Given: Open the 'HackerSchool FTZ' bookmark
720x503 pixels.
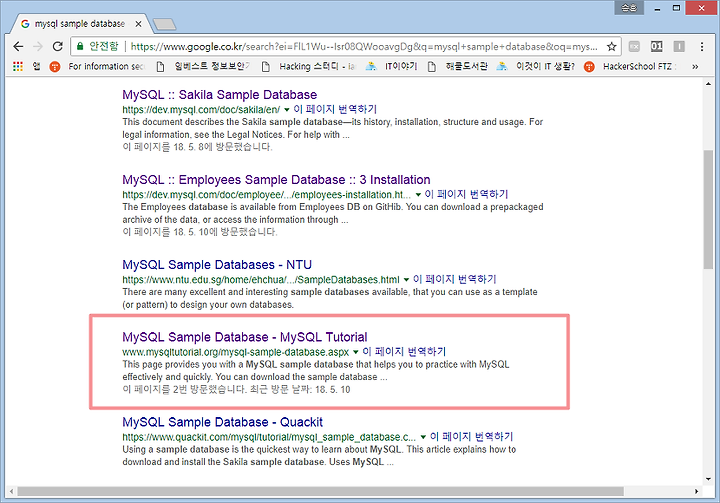Looking at the screenshot, I should [x=630, y=67].
